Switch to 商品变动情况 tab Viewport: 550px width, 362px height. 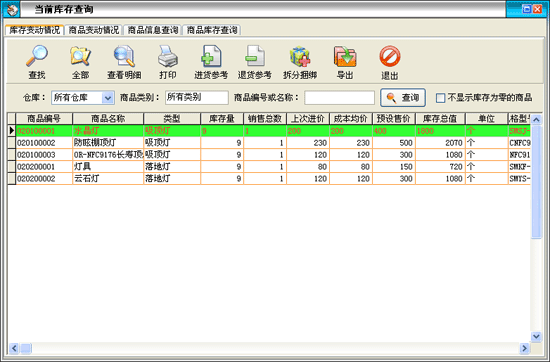pos(94,30)
